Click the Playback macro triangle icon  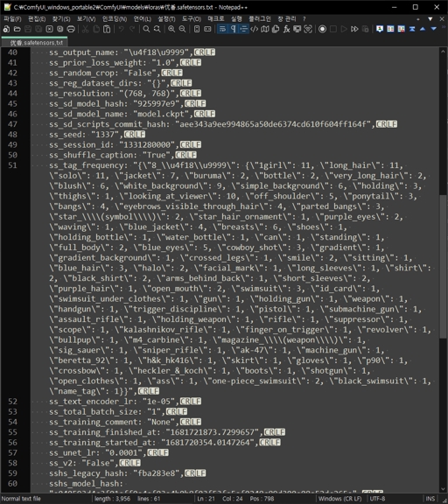[x=344, y=29]
